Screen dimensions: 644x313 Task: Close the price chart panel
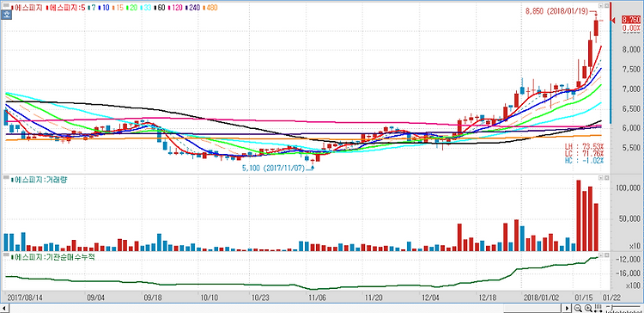605,6
